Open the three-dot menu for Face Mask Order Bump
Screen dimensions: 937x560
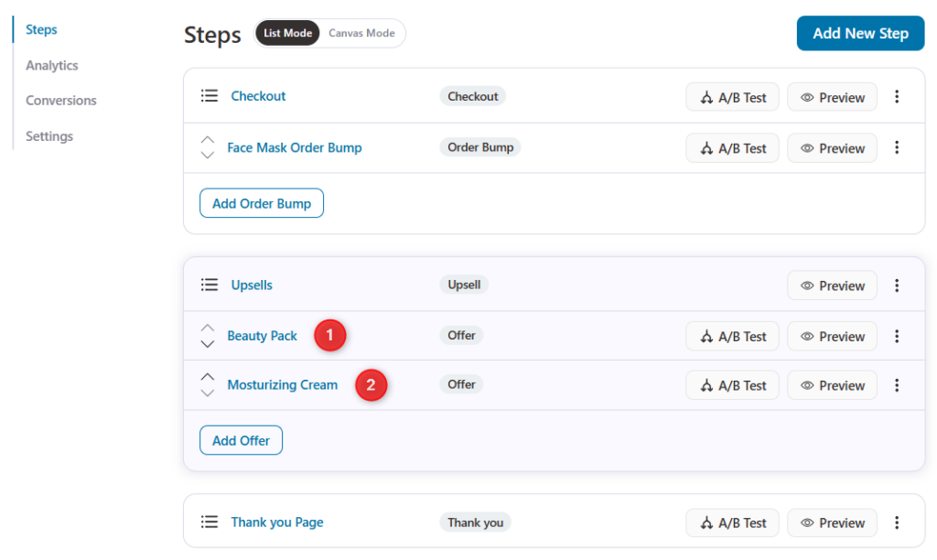click(897, 147)
